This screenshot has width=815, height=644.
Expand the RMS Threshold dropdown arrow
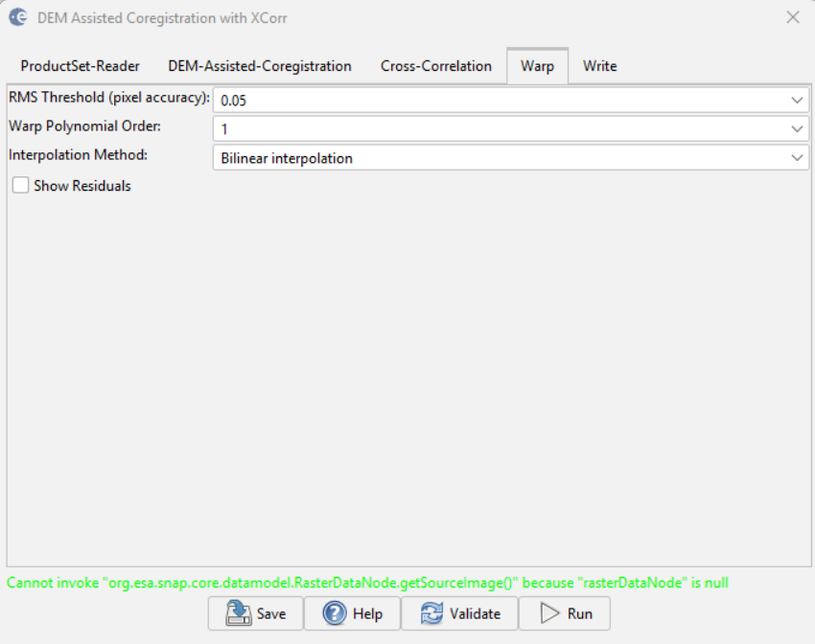pos(798,100)
